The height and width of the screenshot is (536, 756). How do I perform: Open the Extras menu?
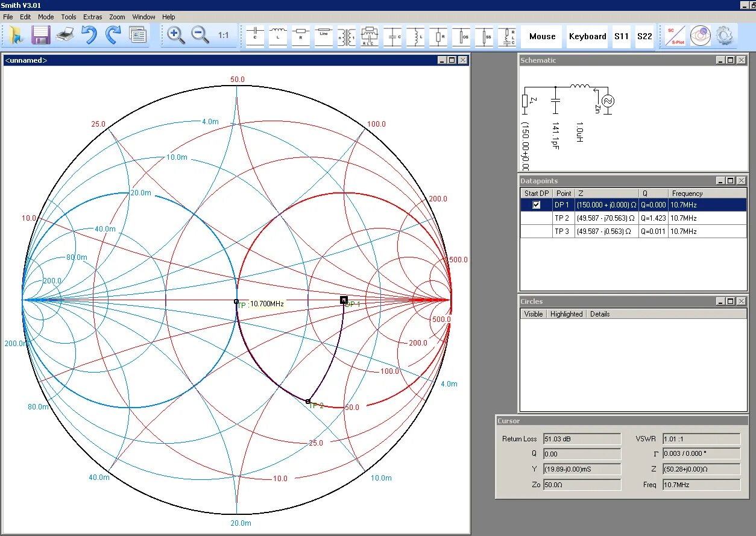pyautogui.click(x=93, y=17)
